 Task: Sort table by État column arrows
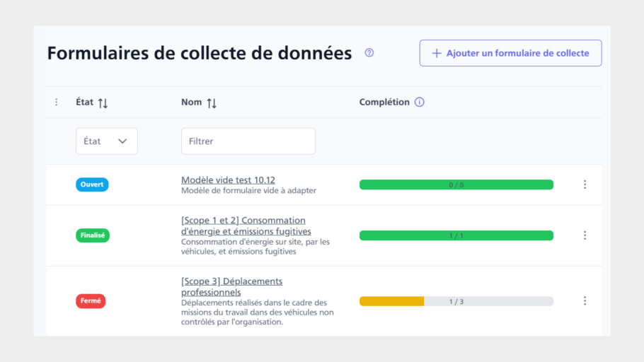[x=103, y=103]
